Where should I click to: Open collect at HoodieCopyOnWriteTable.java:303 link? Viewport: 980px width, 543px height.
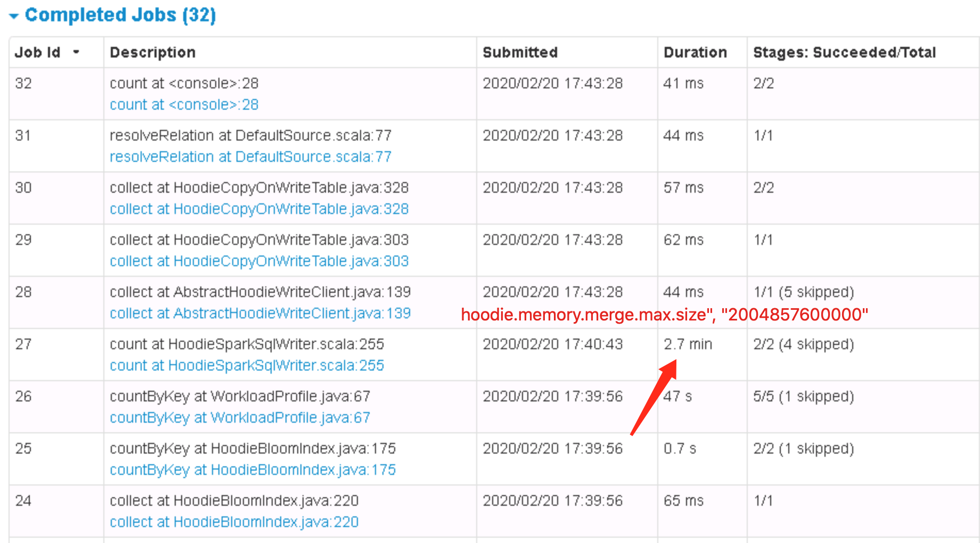tap(259, 261)
